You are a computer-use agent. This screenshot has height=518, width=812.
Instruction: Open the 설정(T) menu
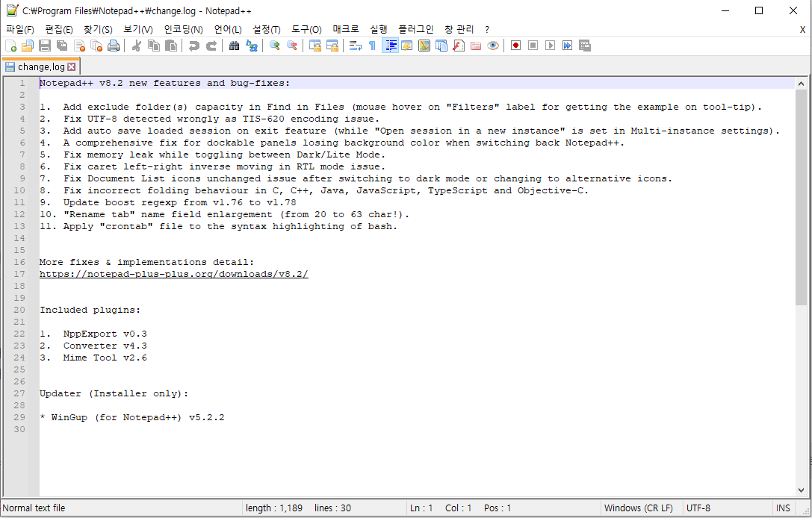pyautogui.click(x=267, y=30)
